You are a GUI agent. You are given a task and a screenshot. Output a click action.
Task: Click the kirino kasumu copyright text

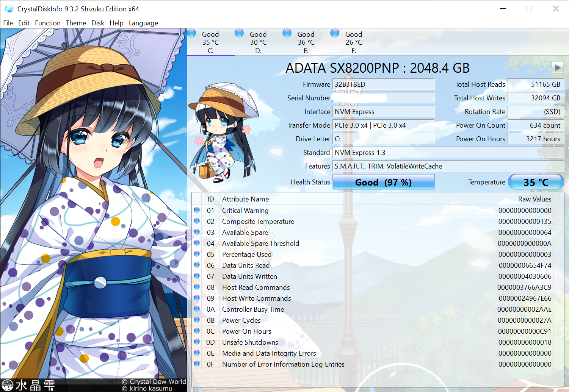147,389
